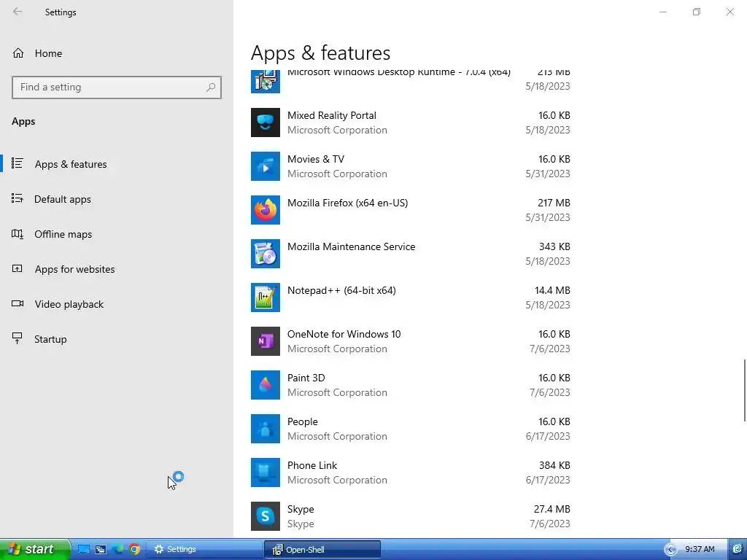Select the Paint 3D entry name

click(306, 378)
